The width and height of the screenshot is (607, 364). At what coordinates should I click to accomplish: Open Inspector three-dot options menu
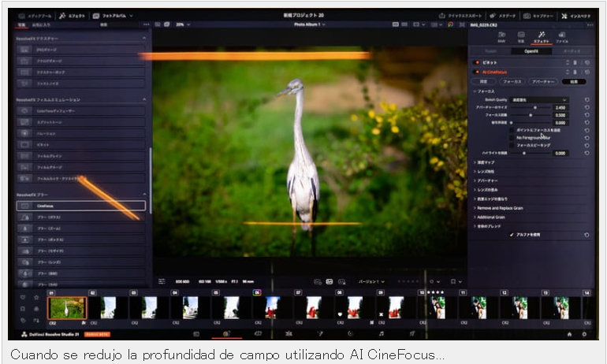pos(590,24)
